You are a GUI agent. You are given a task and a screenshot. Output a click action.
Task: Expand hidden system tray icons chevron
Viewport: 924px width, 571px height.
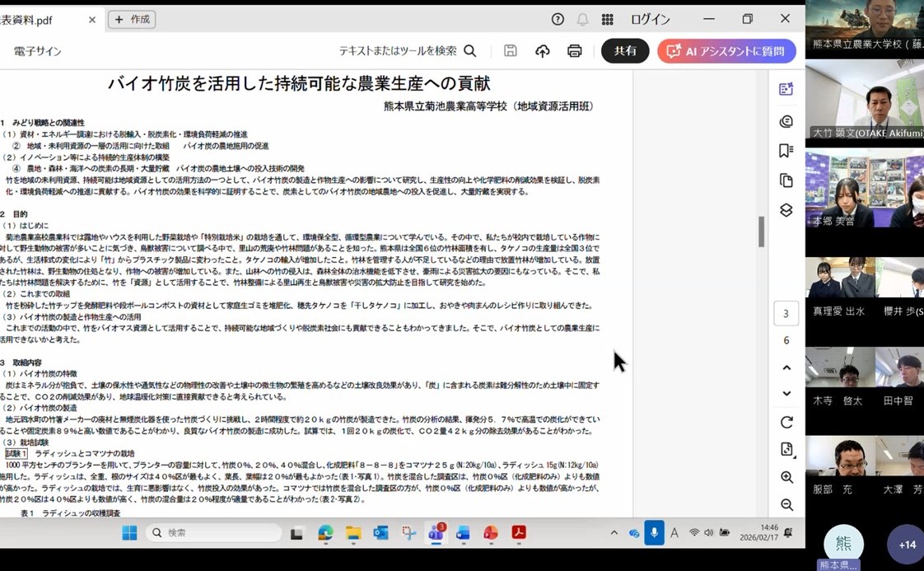pos(614,533)
